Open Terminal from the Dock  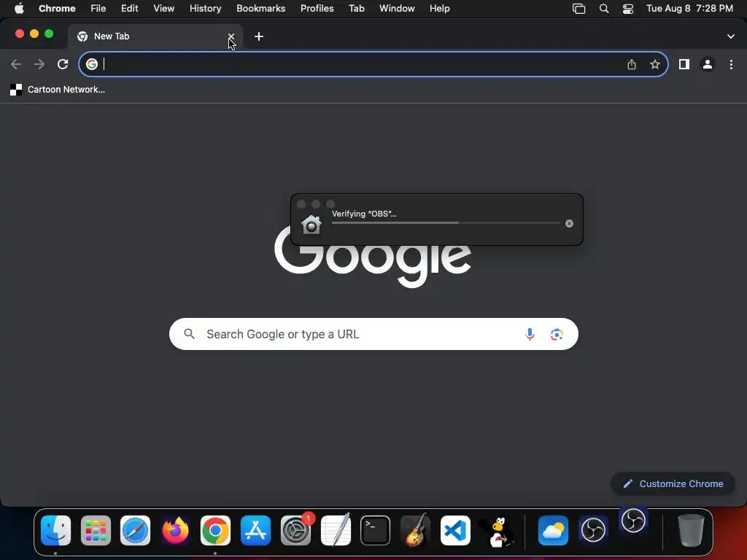click(376, 531)
